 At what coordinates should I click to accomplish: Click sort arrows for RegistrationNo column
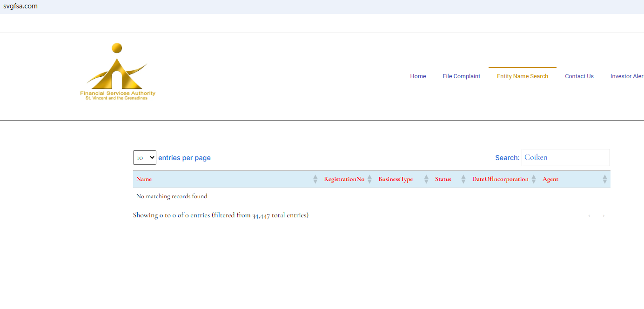click(369, 179)
